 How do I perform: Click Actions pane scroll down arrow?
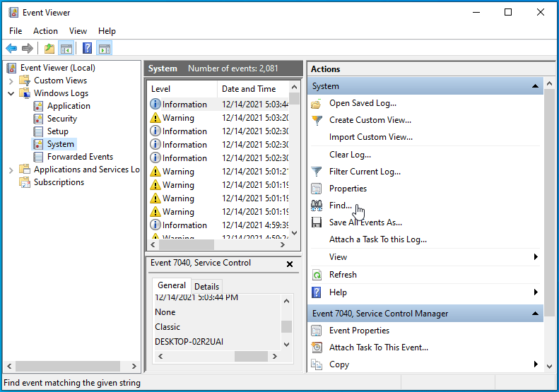click(549, 367)
